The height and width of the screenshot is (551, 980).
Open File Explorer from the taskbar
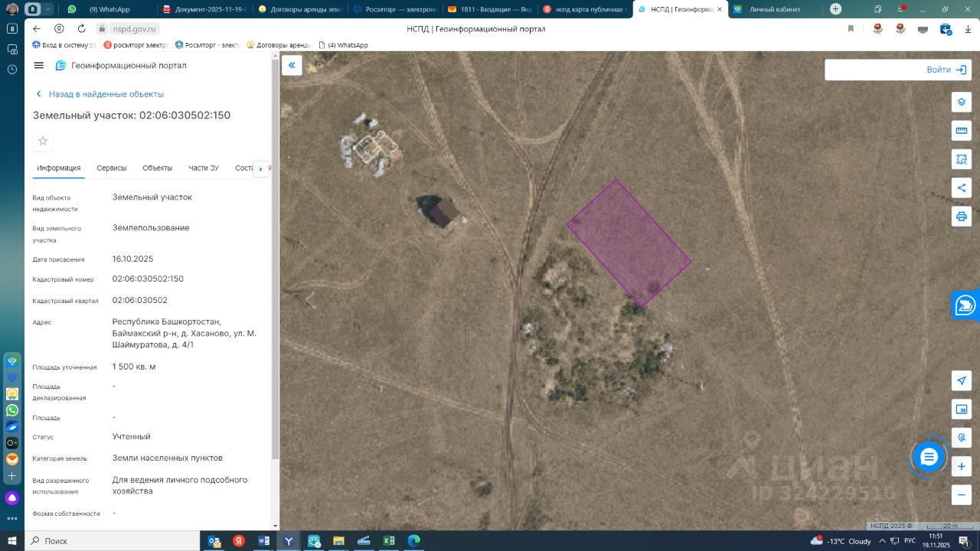click(x=338, y=541)
